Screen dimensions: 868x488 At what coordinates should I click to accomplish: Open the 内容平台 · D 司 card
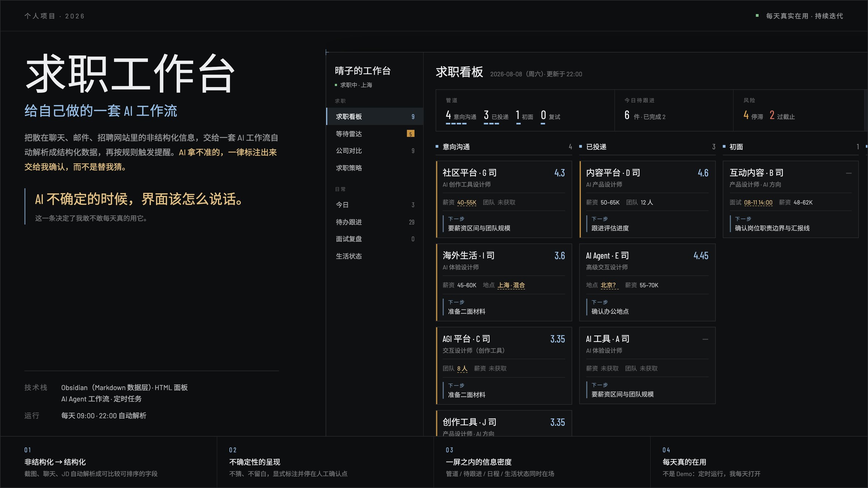click(647, 199)
